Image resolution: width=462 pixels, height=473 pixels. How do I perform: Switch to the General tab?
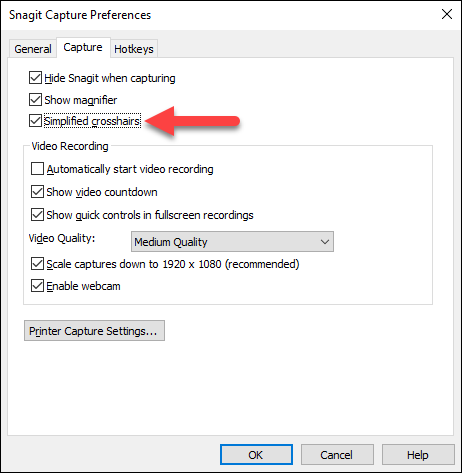point(33,49)
